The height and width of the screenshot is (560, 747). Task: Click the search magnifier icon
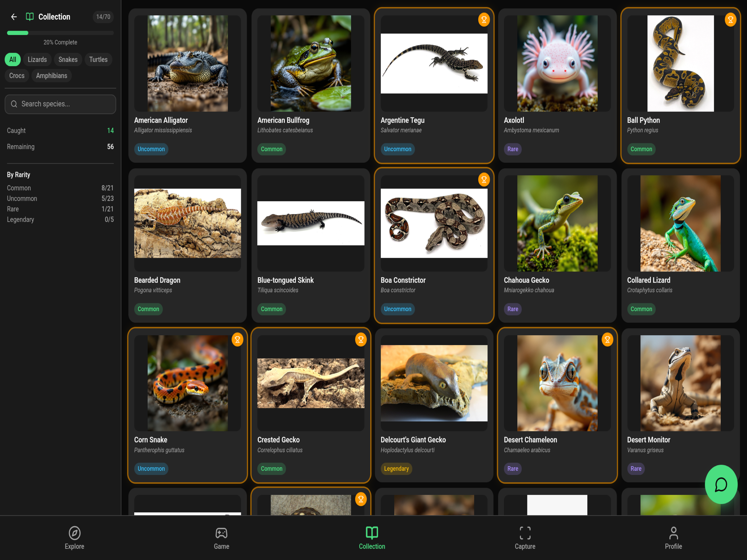[14, 104]
